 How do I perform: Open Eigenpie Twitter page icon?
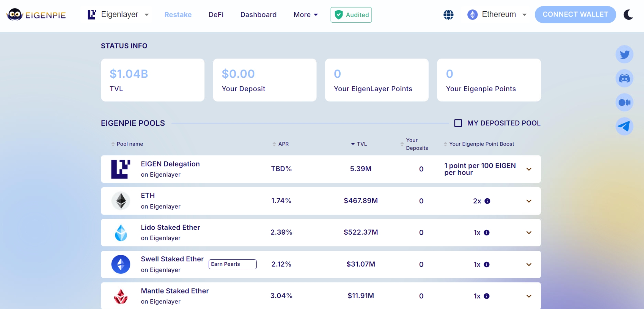point(624,54)
